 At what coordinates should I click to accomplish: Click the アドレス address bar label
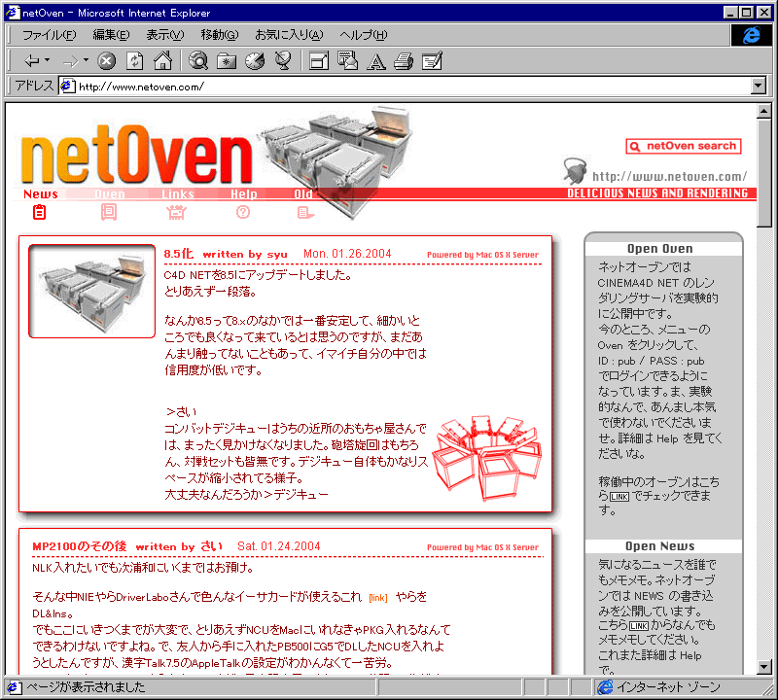(34, 86)
